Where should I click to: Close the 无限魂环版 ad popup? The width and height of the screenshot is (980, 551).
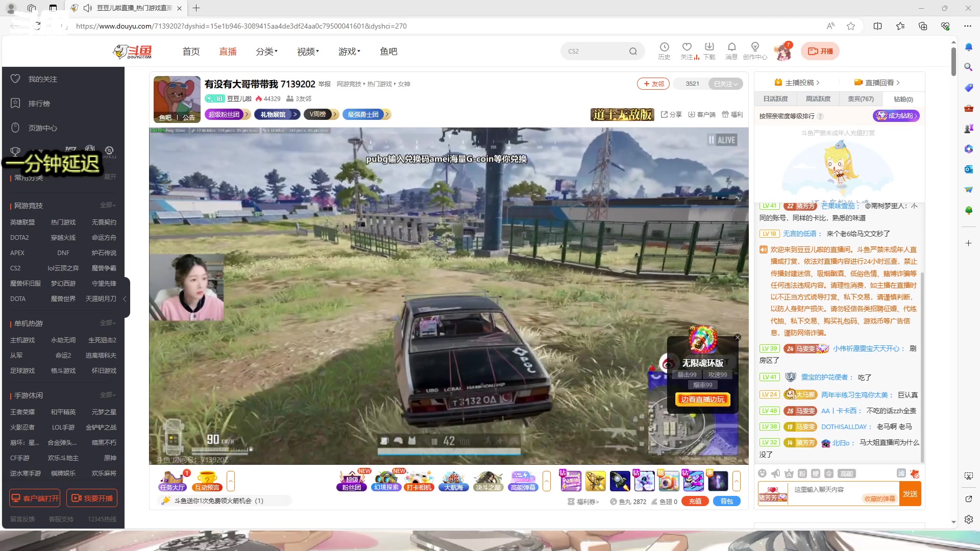[x=738, y=337]
